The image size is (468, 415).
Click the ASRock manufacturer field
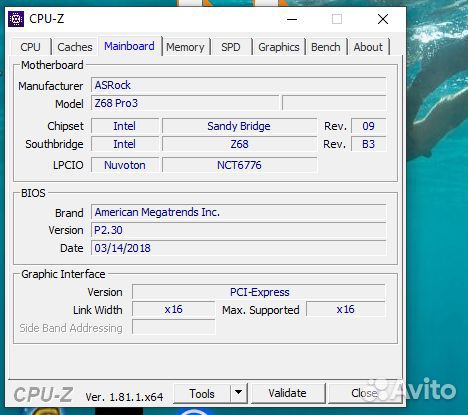click(239, 85)
